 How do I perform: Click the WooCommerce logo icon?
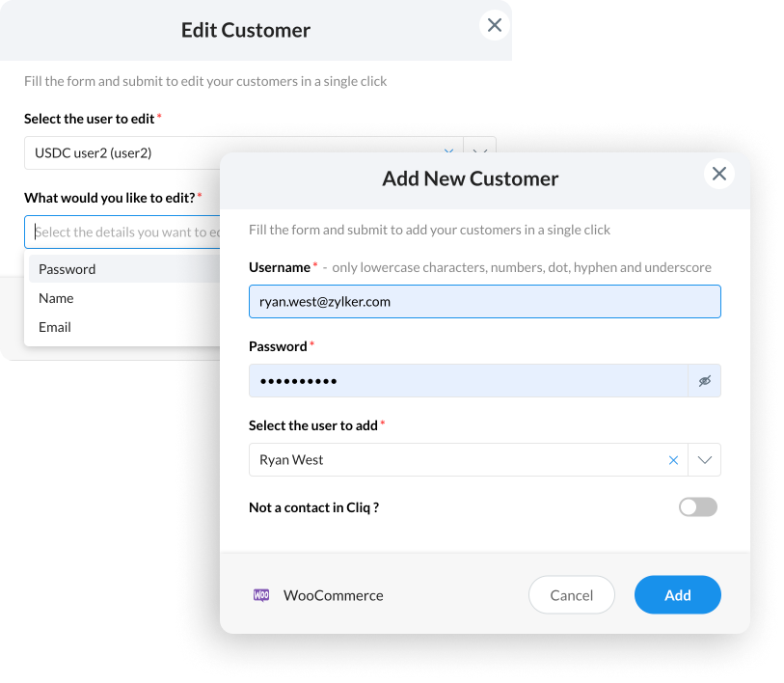point(261,595)
